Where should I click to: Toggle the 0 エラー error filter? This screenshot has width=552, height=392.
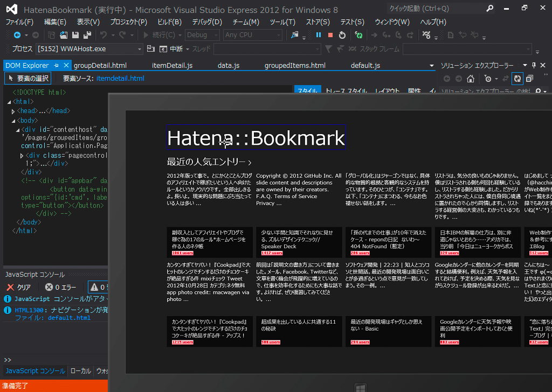click(x=60, y=287)
